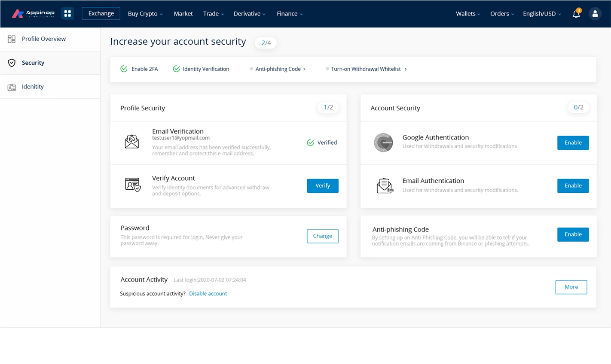Open the Wallets dropdown
The image size is (611, 364).
click(x=467, y=14)
